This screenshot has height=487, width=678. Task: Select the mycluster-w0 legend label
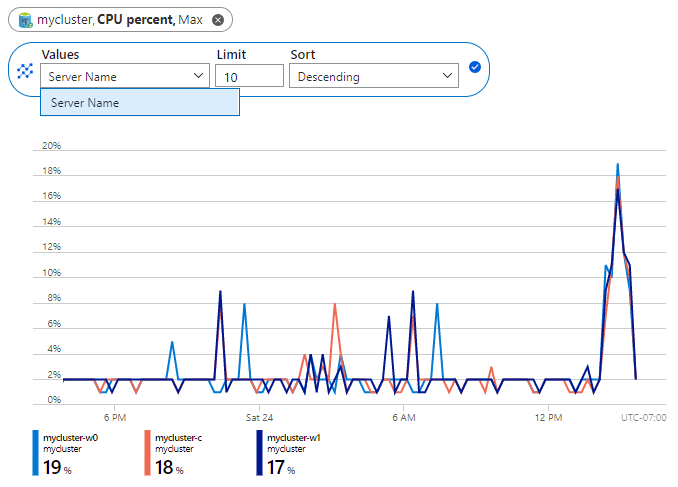(x=70, y=437)
